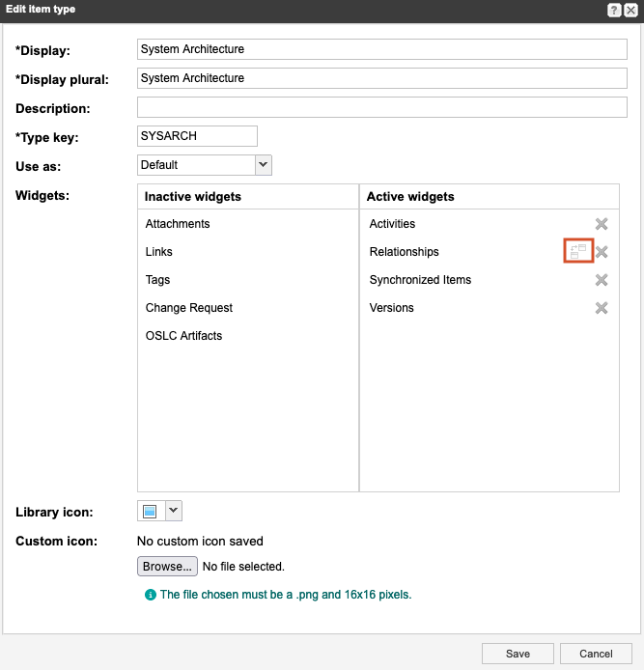Select Synchronized Items in active widgets
This screenshot has height=670, width=644.
click(420, 280)
